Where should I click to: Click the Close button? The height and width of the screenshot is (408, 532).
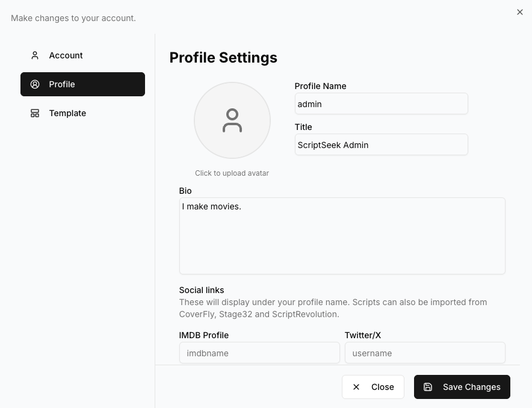(373, 387)
